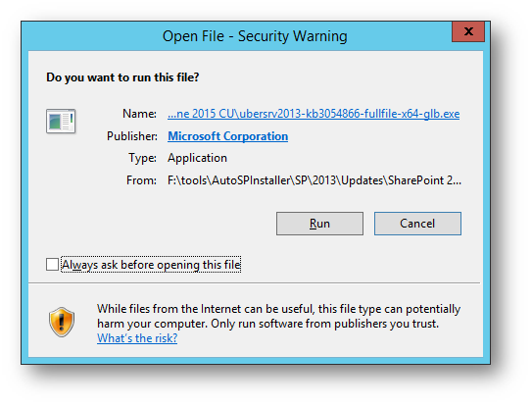This screenshot has height=406, width=532.
Task: Click the Run button
Action: pyautogui.click(x=319, y=224)
